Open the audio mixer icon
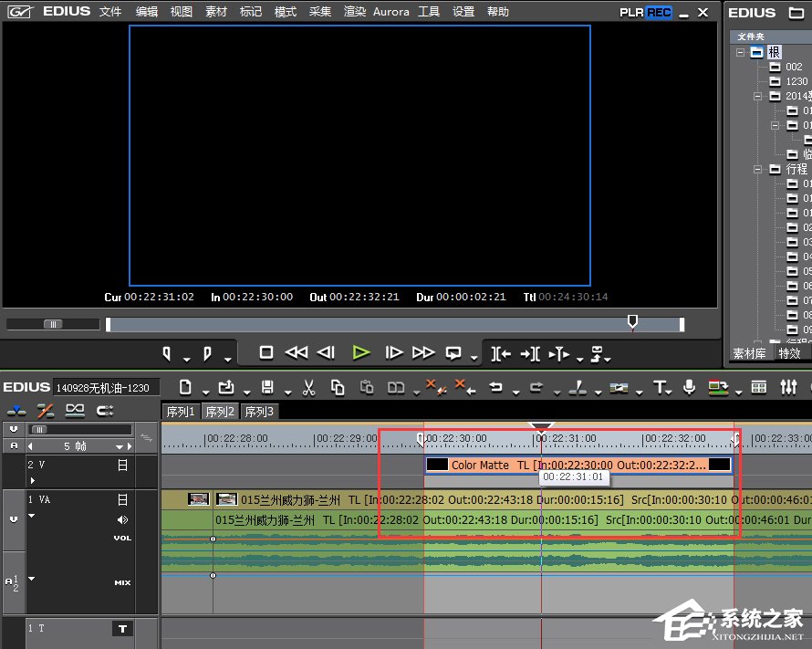This screenshot has height=649, width=812. point(788,387)
